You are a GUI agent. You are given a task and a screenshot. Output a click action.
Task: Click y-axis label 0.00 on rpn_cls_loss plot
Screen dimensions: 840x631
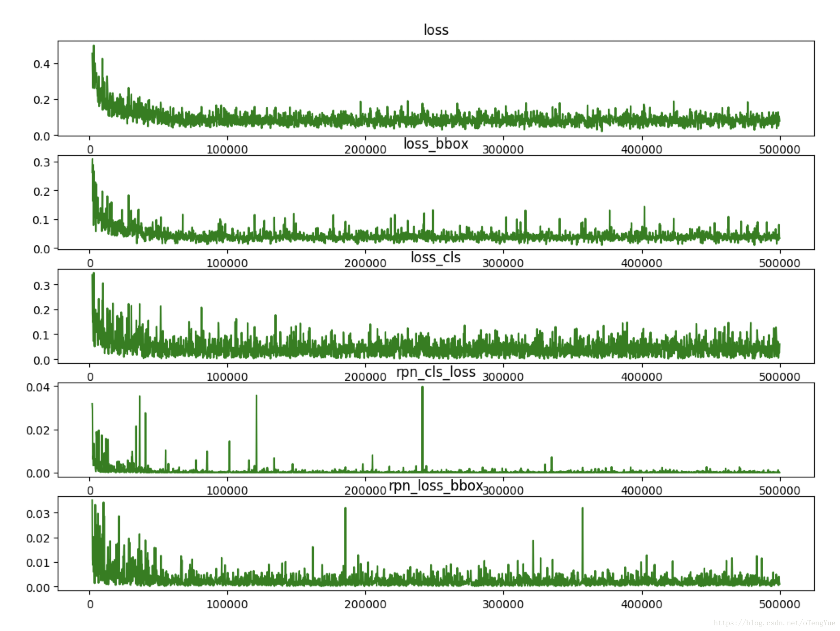pos(39,473)
